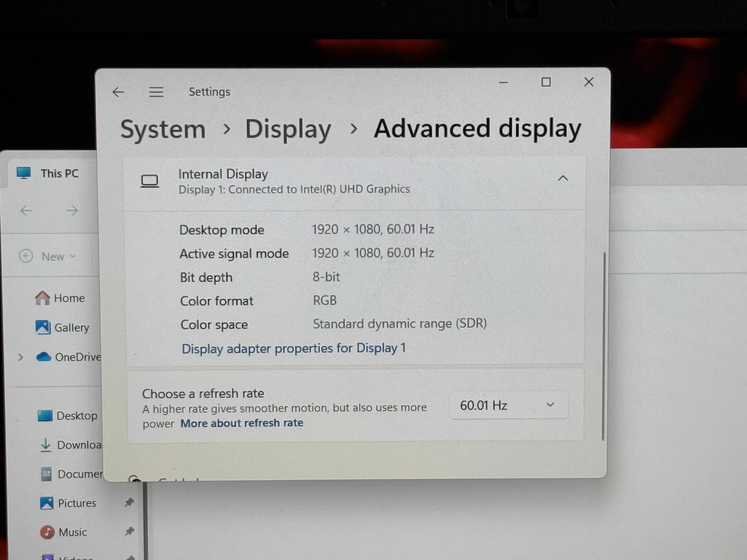Image resolution: width=747 pixels, height=560 pixels.
Task: Collapse the Internal Display section chevron
Action: click(x=563, y=178)
